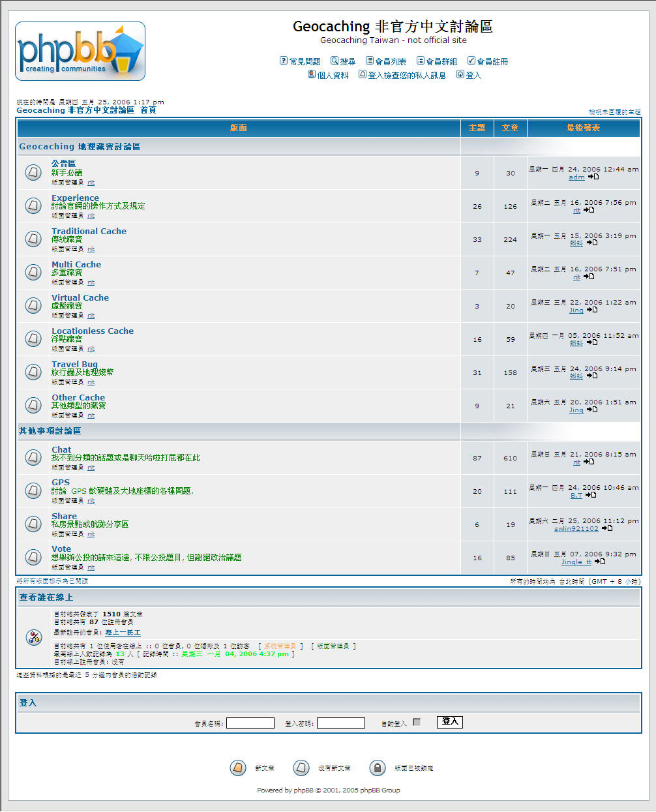Mark all forums read link 將所有版面標示為已閱讀
This screenshot has width=656, height=812.
pyautogui.click(x=52, y=580)
